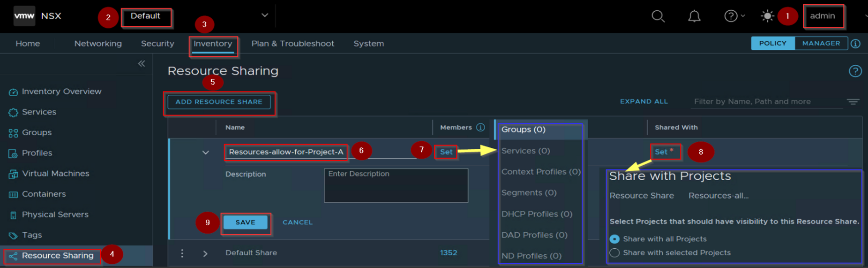Open Default Share row actions menu
The height and width of the screenshot is (268, 868).
(182, 253)
